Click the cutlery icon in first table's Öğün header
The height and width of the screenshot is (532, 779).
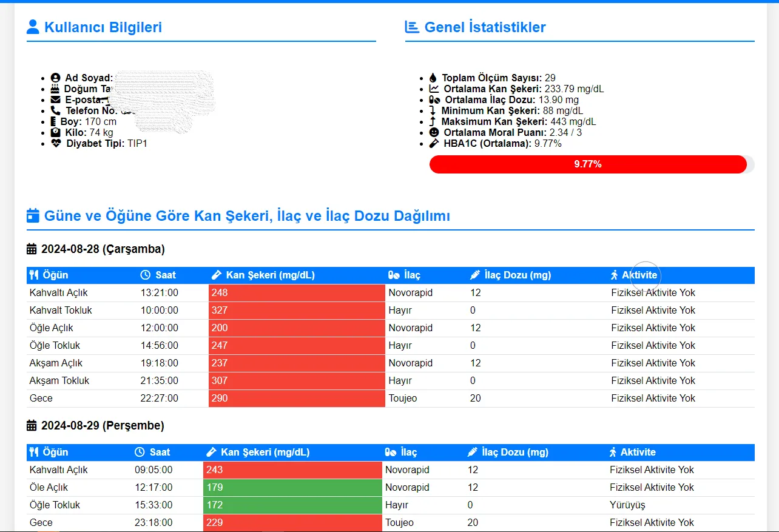[x=34, y=275]
